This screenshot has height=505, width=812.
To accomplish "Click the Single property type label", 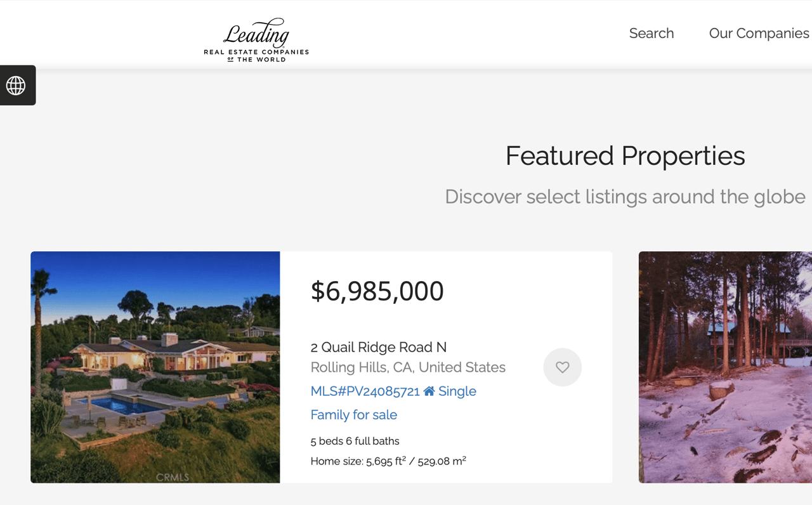I will point(457,391).
